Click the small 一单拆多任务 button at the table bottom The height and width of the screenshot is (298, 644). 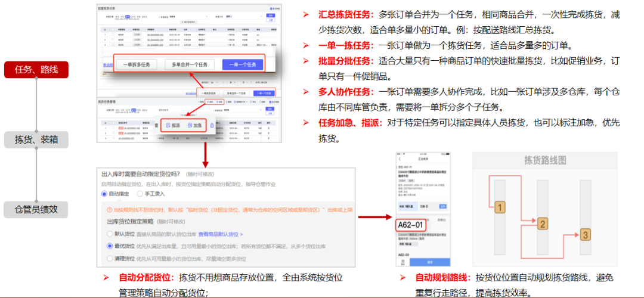pyautogui.click(x=209, y=93)
